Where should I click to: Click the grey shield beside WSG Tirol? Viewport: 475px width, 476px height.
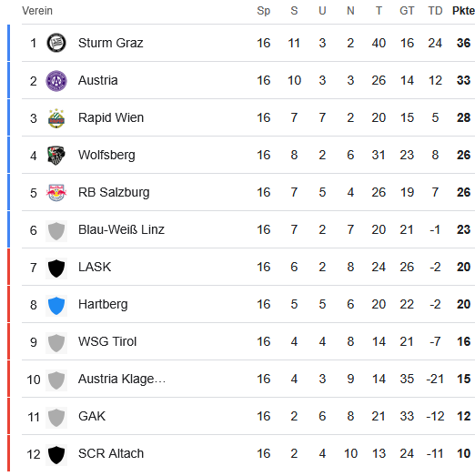coord(56,343)
